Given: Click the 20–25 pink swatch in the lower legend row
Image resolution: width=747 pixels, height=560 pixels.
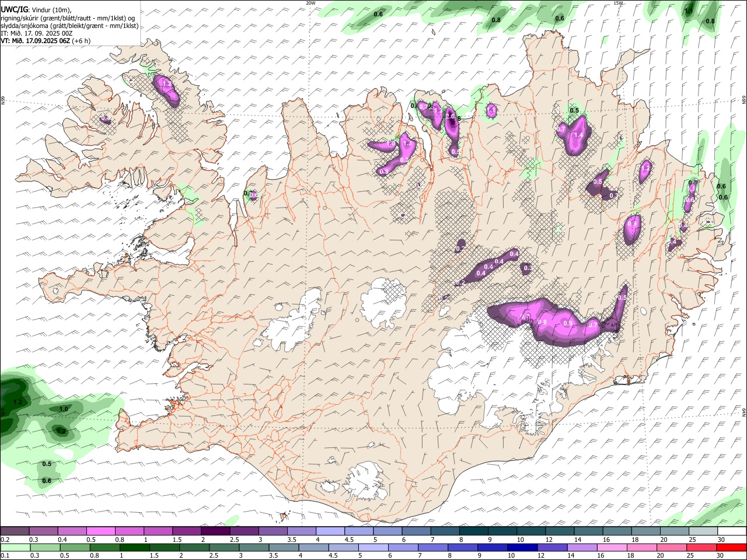Looking at the screenshot, I should pos(671,548).
